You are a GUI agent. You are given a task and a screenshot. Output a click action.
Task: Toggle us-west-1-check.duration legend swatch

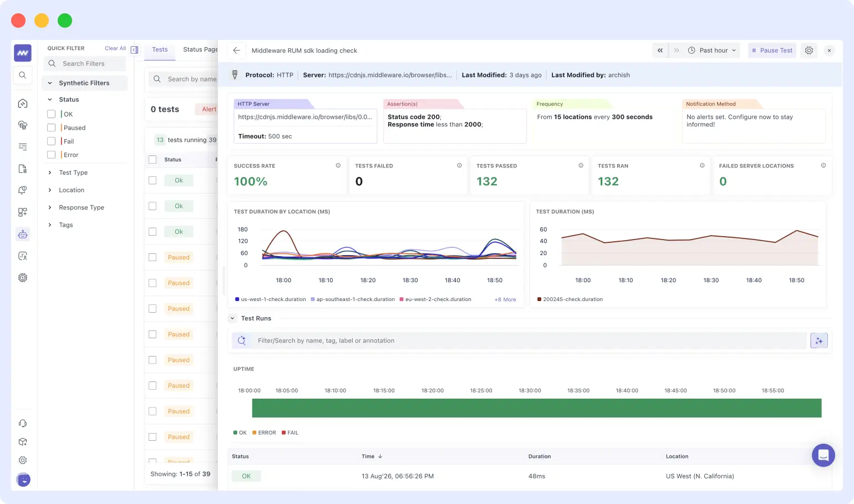point(237,299)
